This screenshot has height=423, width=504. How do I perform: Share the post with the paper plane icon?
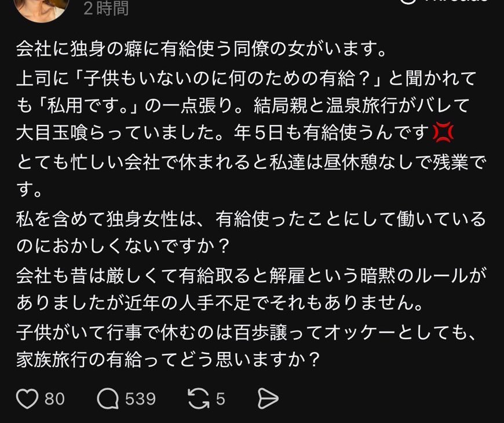pos(268,399)
